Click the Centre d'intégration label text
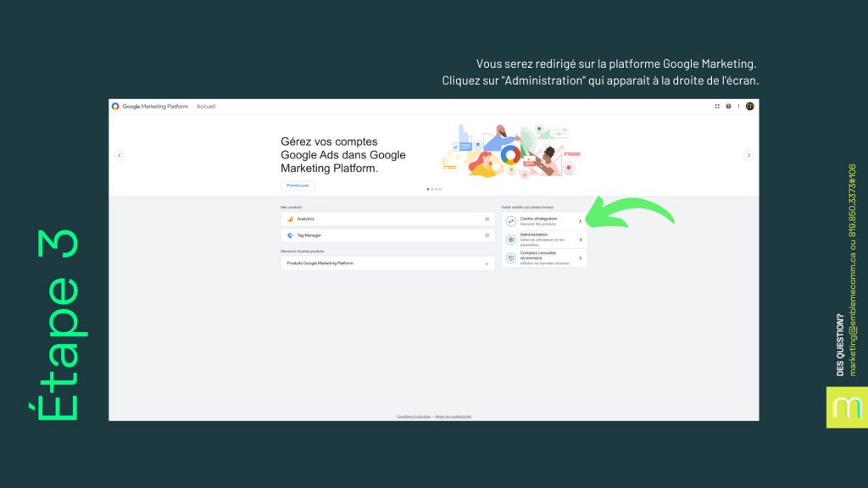The image size is (868, 488). pyautogui.click(x=538, y=219)
